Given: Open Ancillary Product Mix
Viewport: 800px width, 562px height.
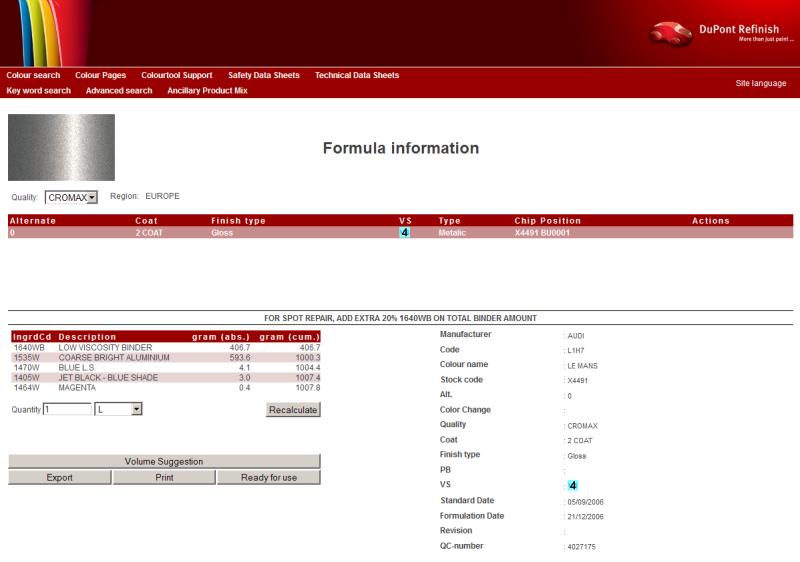Looking at the screenshot, I should coord(207,90).
